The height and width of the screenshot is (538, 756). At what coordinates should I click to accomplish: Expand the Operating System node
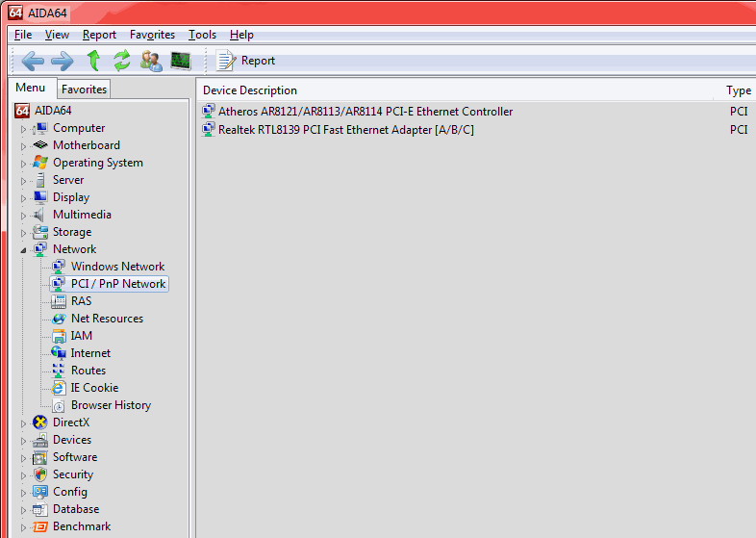tap(23, 164)
